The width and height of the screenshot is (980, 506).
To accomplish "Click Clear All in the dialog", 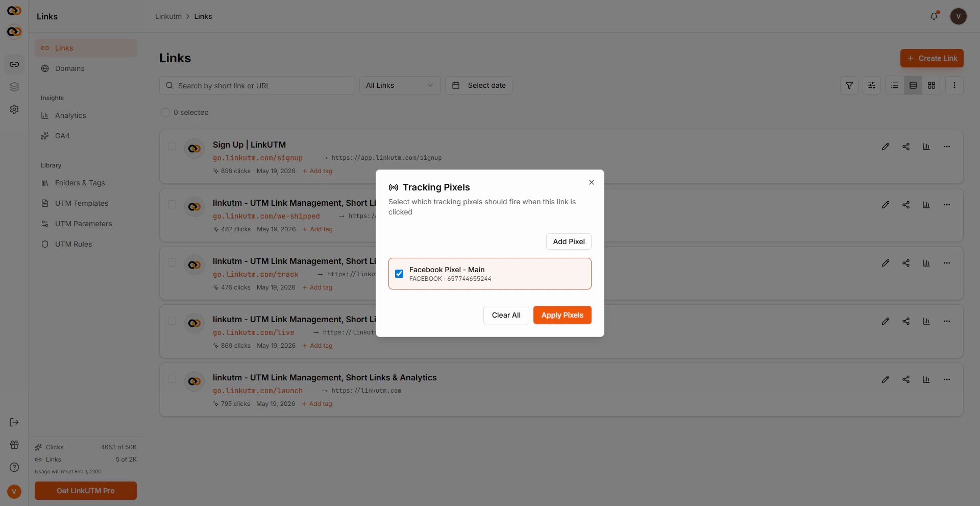I will (506, 315).
